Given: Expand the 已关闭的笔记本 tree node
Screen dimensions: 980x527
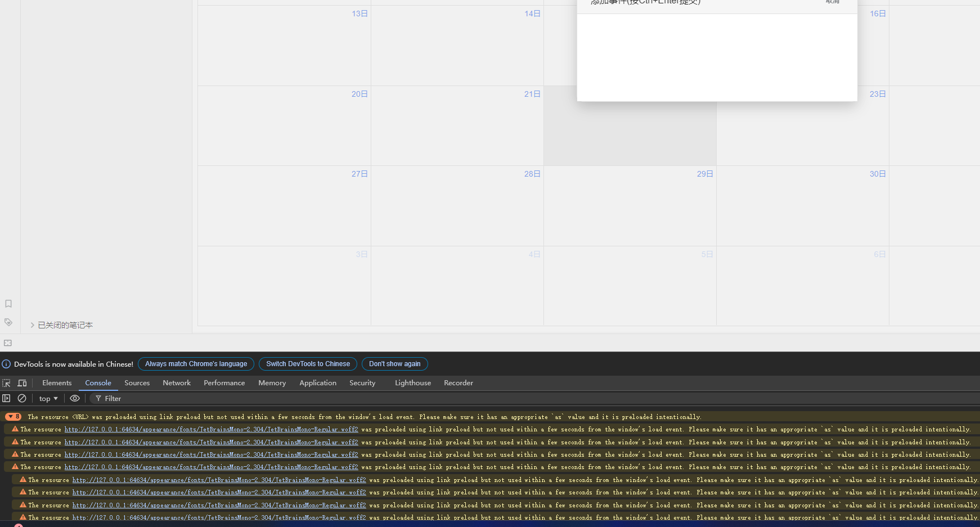Looking at the screenshot, I should coord(33,325).
